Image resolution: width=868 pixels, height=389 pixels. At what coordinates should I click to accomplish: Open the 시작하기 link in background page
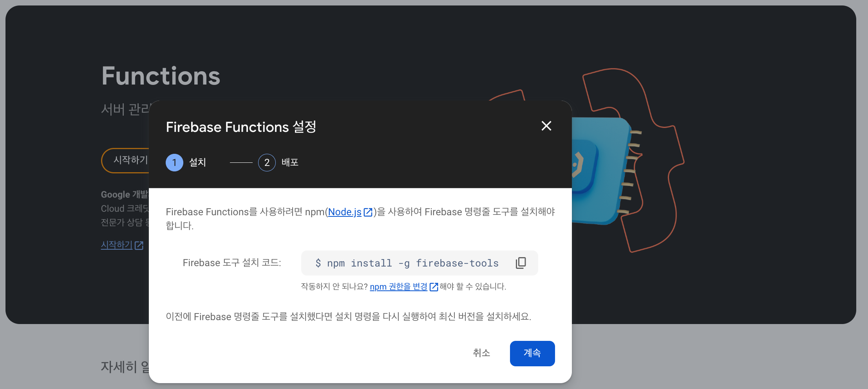pos(117,245)
